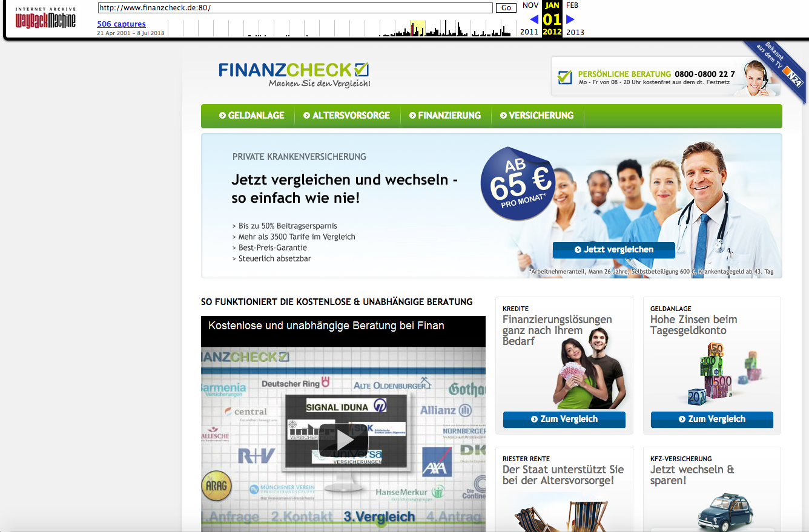Go to next capture with right blue arrow

click(x=570, y=19)
